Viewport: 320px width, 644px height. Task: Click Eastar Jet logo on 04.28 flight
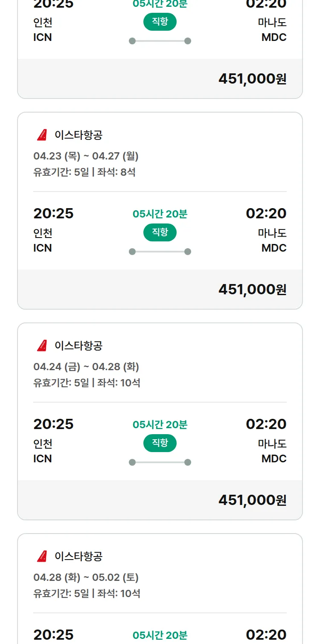(x=42, y=556)
